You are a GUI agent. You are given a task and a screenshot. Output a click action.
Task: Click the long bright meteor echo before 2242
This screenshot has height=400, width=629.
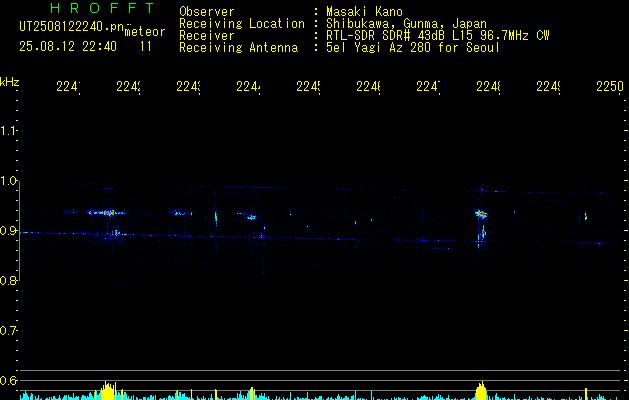[107, 213]
